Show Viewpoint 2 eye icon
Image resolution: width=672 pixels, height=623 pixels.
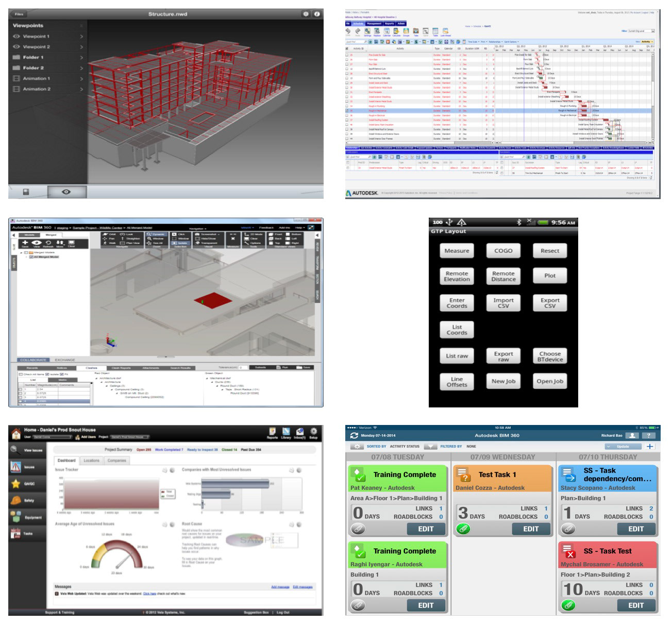[16, 47]
